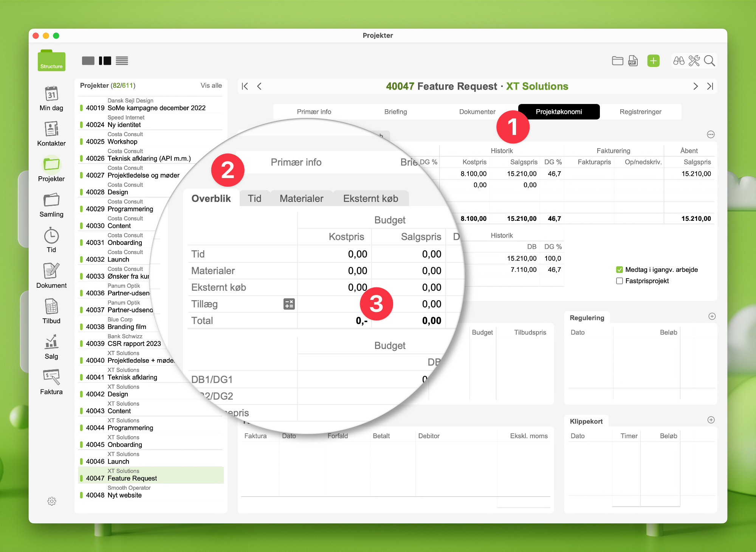Click the Vis alle link
This screenshot has height=552, width=756.
(211, 85)
